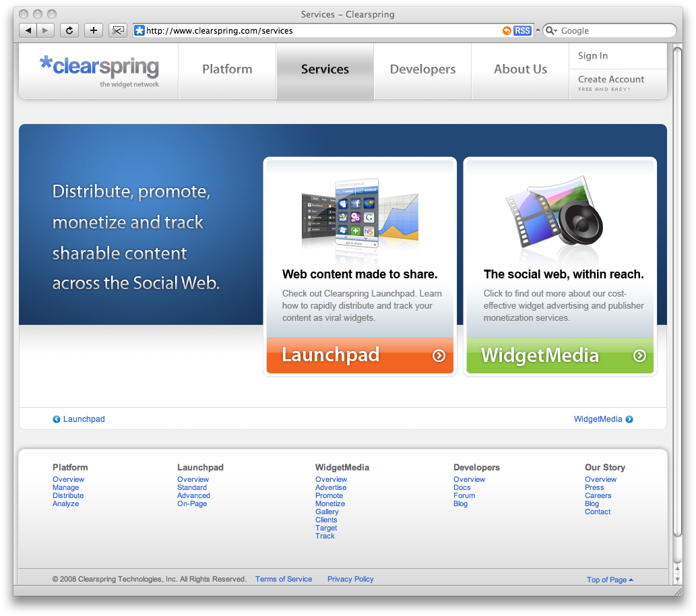Open the web clip scissors button
The image size is (696, 616).
118,30
